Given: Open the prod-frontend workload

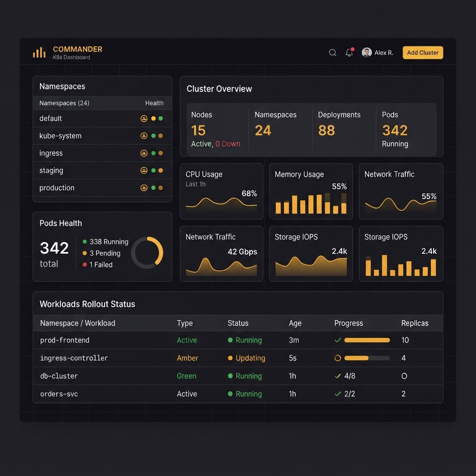Looking at the screenshot, I should tap(238, 340).
